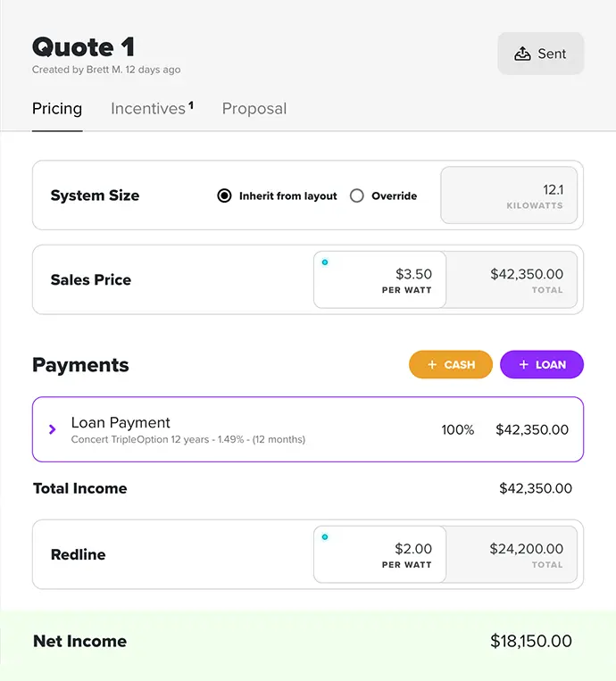Add a Cash payment
This screenshot has width=616, height=681.
451,365
